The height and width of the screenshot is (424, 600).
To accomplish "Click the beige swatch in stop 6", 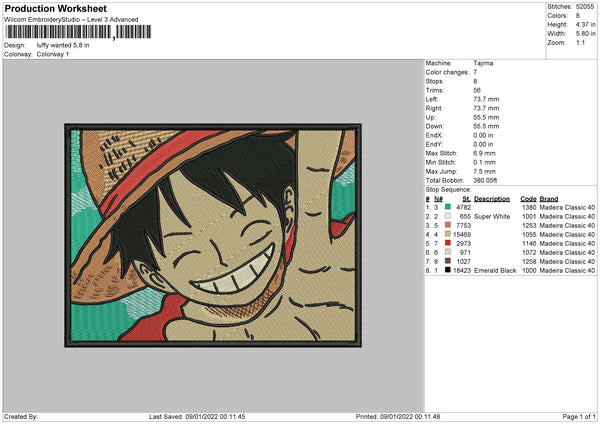I will click(x=448, y=252).
